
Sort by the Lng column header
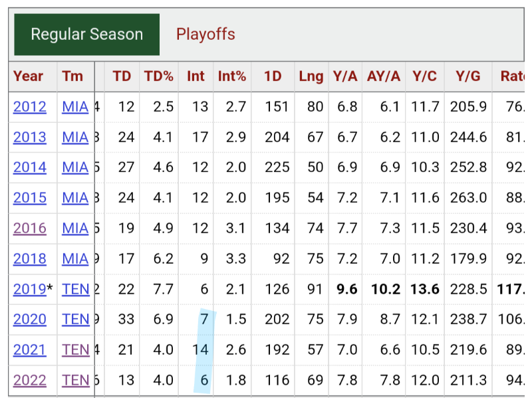[x=311, y=76]
